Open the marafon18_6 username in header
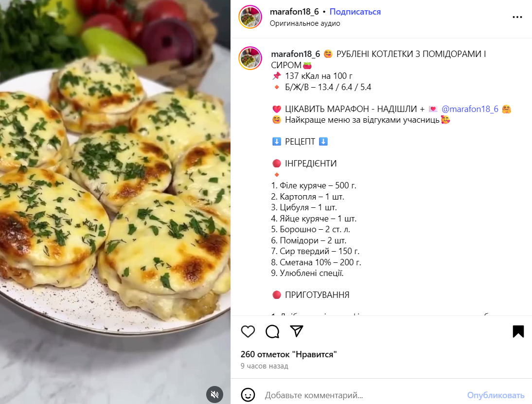 point(294,12)
